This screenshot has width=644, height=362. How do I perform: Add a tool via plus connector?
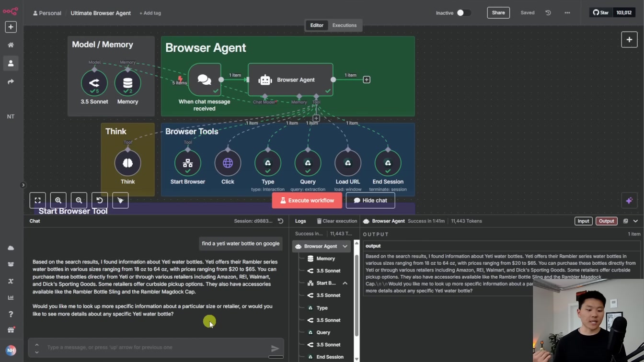pos(316,118)
